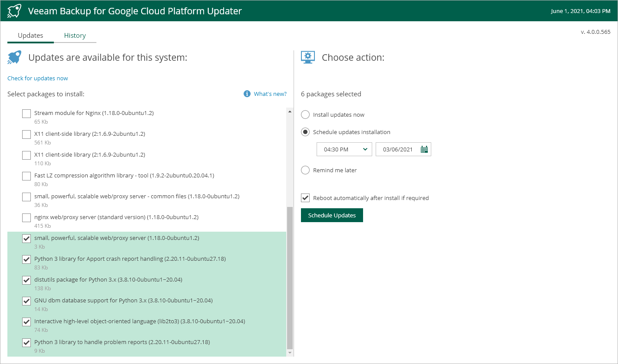Check Stream module for Nginx package
Image resolution: width=618 pixels, height=364 pixels.
26,114
